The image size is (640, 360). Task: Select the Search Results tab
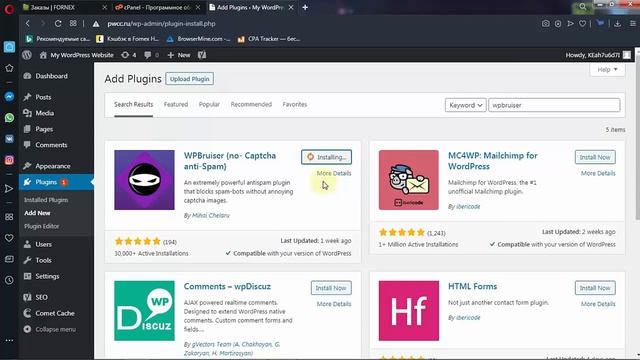133,104
